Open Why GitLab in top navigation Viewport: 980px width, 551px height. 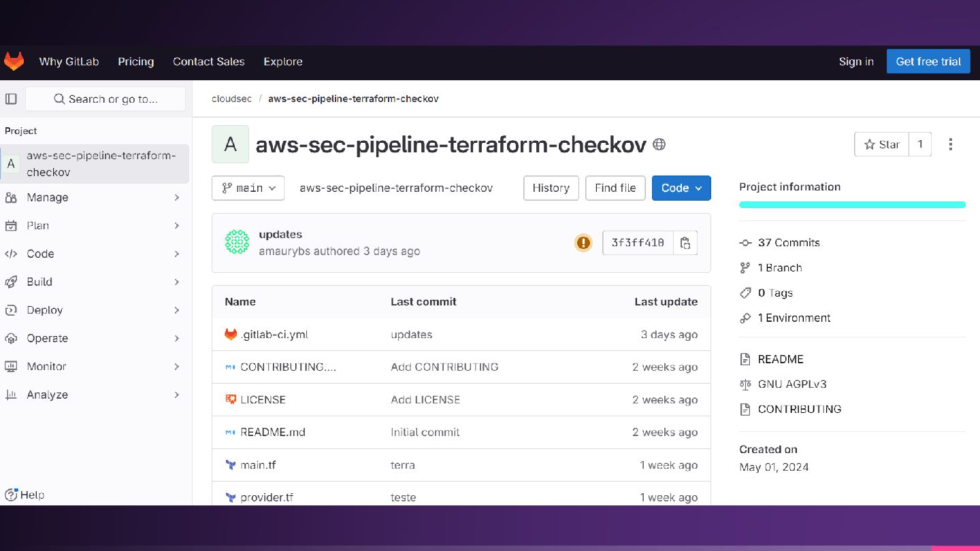pos(69,61)
